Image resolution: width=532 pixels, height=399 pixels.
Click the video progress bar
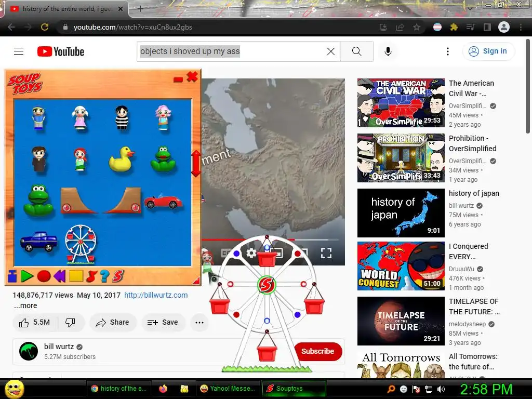[270, 240]
